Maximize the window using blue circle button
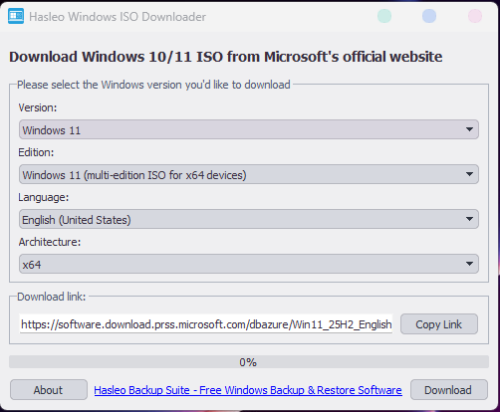The width and height of the screenshot is (500, 412). [429, 16]
